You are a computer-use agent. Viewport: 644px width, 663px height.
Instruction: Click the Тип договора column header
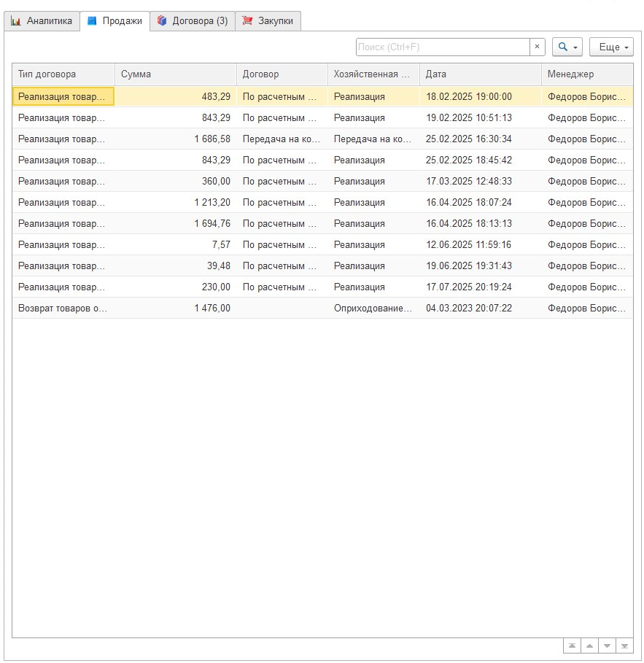[63, 74]
